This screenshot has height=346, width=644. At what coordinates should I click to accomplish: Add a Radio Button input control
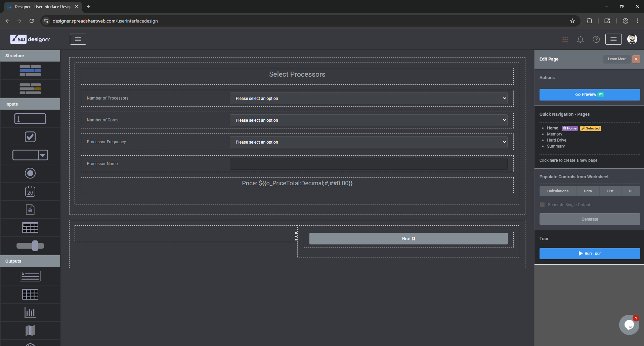30,173
